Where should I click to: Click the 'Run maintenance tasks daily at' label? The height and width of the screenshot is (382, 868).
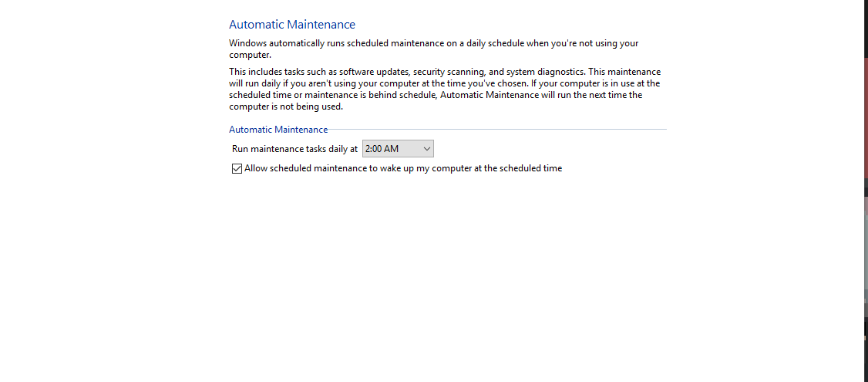(x=294, y=149)
